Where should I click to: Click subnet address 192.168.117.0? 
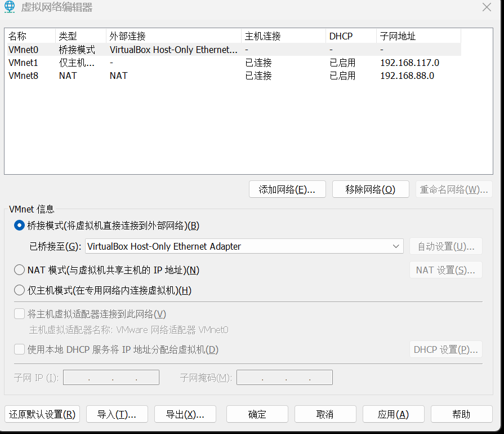click(x=409, y=63)
